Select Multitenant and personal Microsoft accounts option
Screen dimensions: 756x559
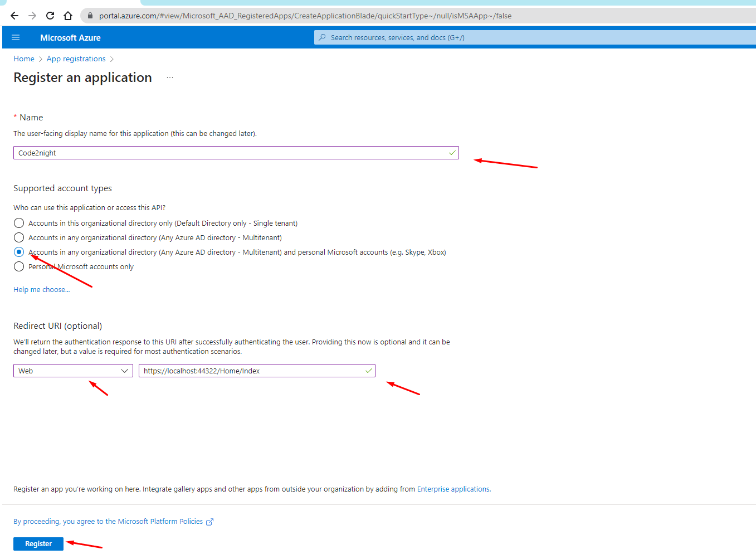coord(19,252)
